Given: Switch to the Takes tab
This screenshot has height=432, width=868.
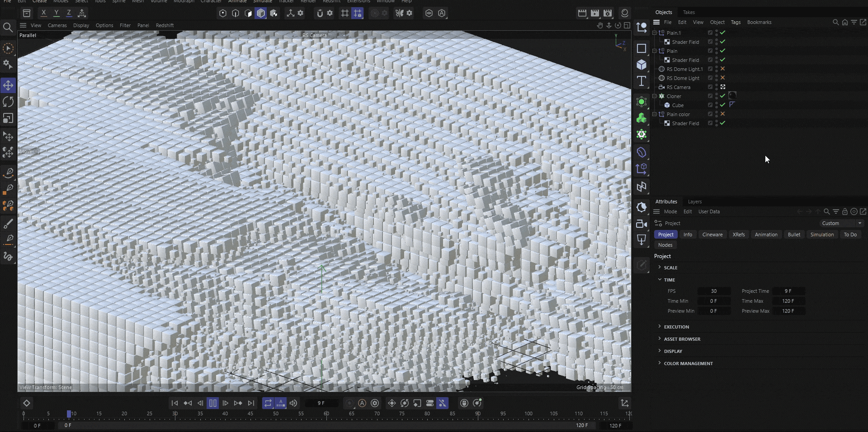Looking at the screenshot, I should [x=689, y=12].
